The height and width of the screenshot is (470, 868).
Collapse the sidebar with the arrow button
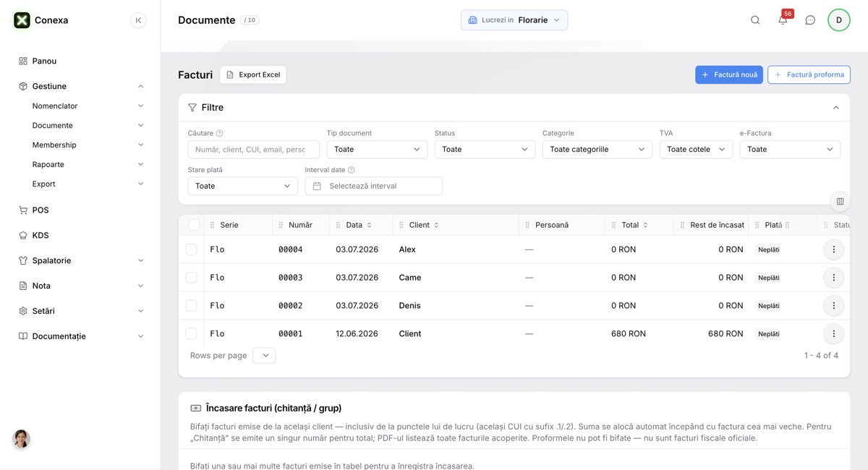138,20
